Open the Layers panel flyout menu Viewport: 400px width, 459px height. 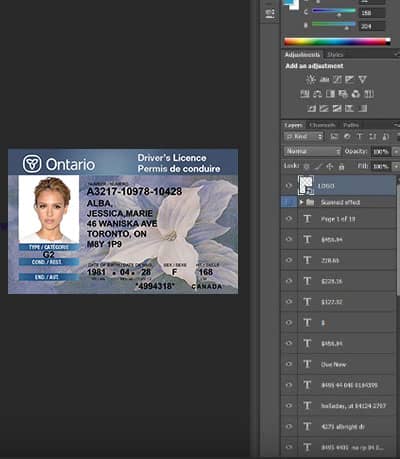(x=396, y=125)
